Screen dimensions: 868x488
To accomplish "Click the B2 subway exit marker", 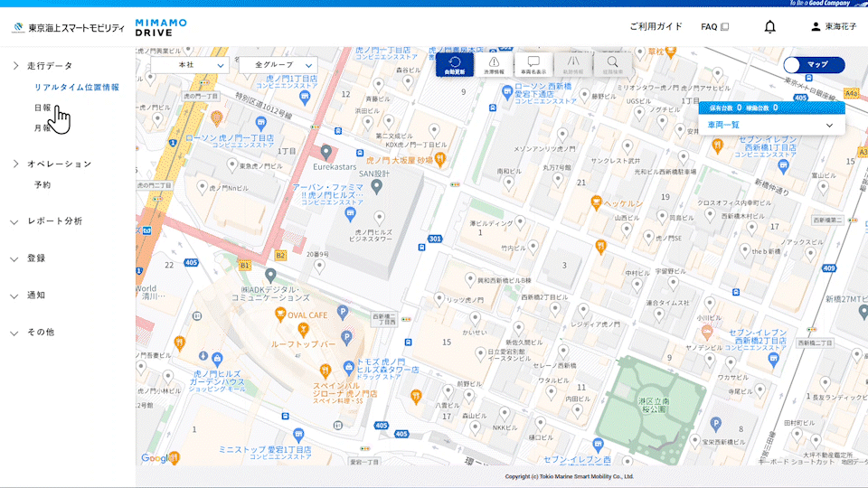I will point(280,255).
